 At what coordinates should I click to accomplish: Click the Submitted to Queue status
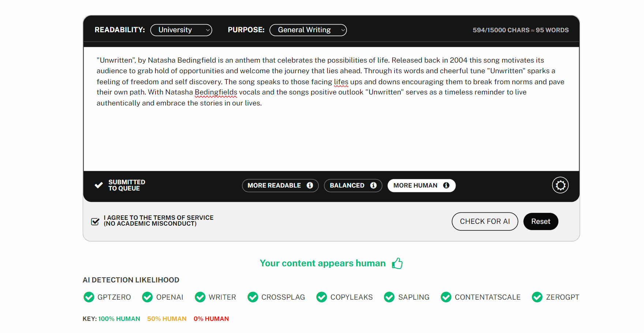pos(120,185)
